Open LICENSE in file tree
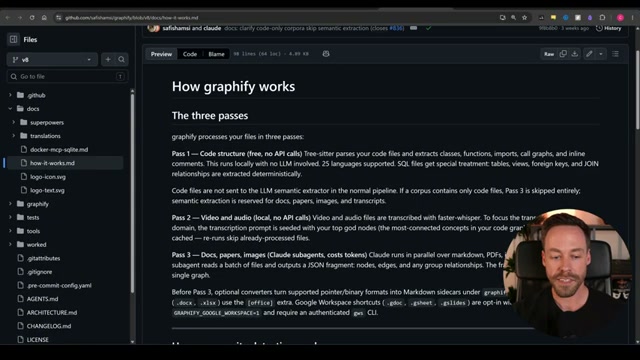The width and height of the screenshot is (640, 360). pyautogui.click(x=38, y=340)
